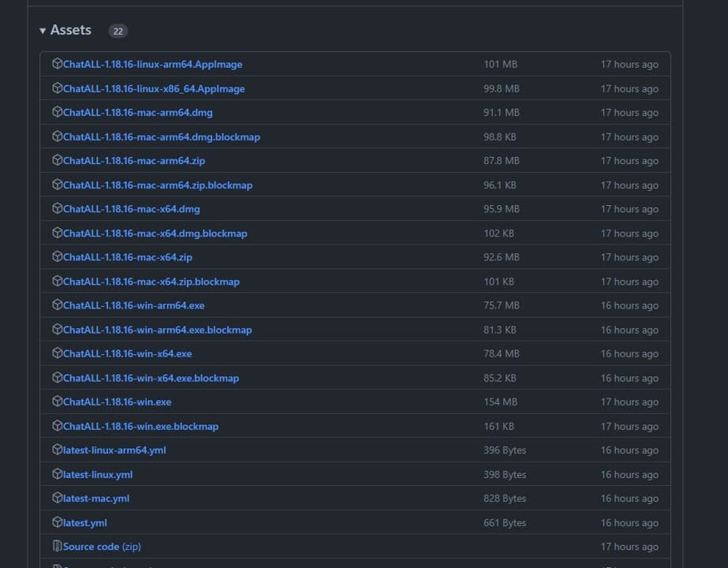Viewport: 728px width, 568px height.
Task: Click package icon beside mac-arm64.zip.blockmap
Action: click(57, 185)
